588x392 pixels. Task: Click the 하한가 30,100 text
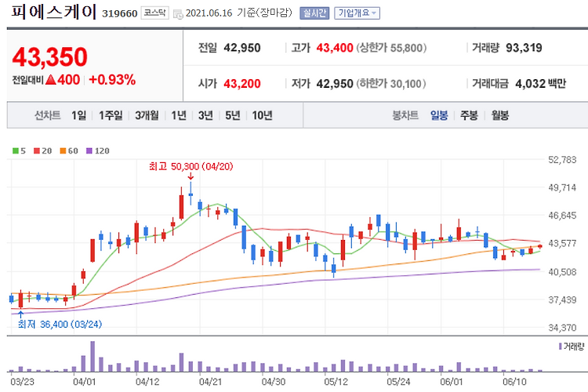pos(391,83)
